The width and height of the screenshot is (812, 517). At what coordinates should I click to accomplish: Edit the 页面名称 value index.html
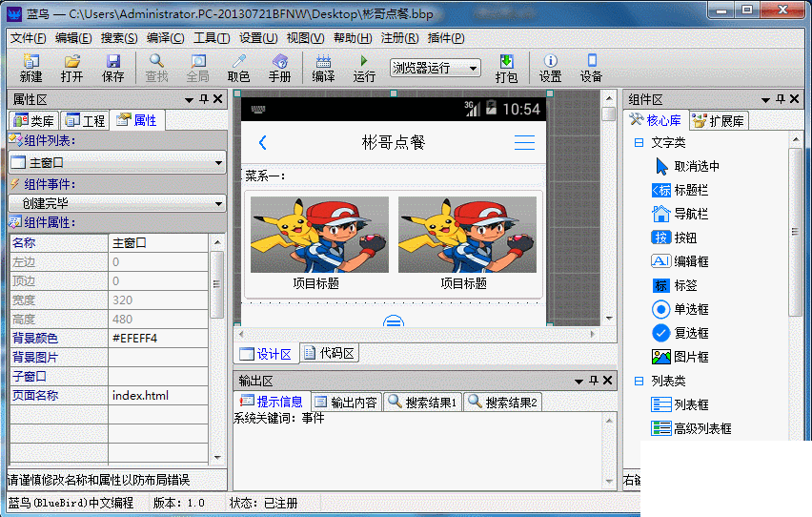(x=158, y=396)
